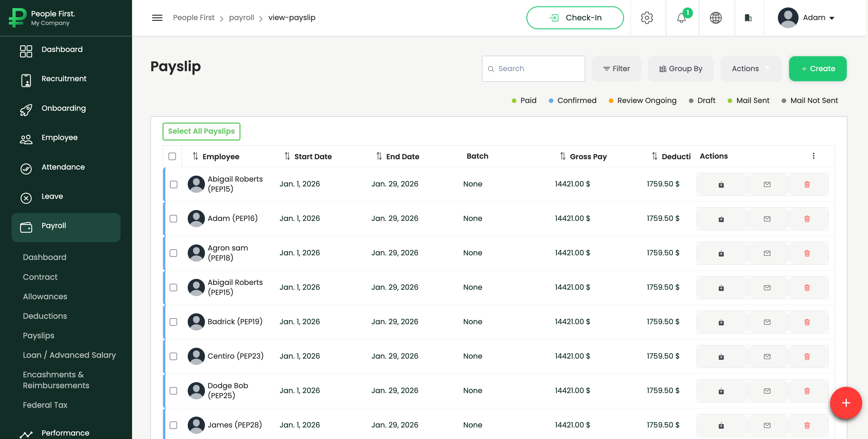Open Payslips under Payroll

pos(38,336)
